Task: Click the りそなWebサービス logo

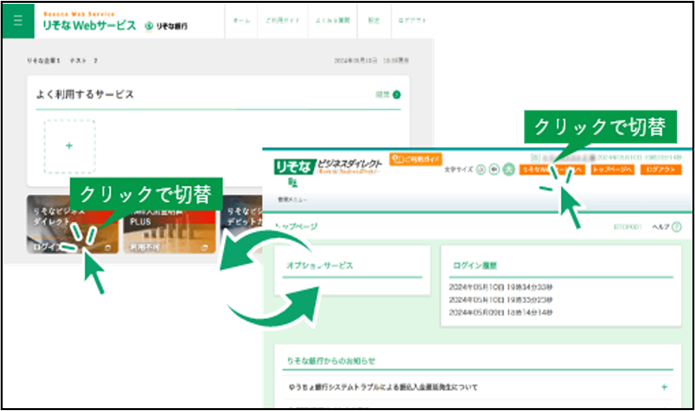Action: 89,22
